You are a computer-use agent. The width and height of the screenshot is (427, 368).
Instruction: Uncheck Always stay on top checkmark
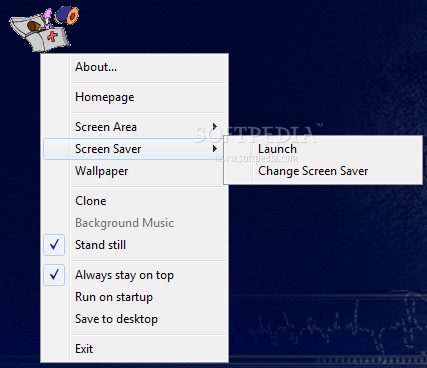tap(54, 275)
